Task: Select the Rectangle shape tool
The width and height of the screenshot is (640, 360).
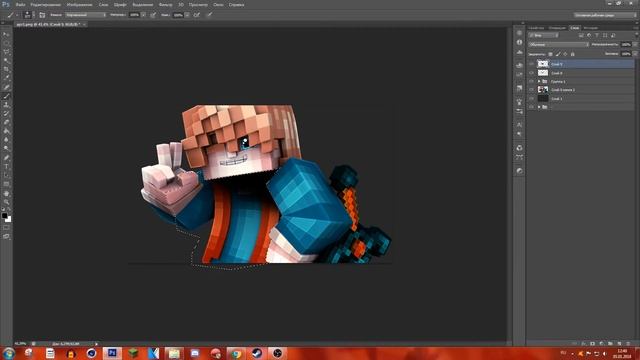Action: pyautogui.click(x=6, y=184)
